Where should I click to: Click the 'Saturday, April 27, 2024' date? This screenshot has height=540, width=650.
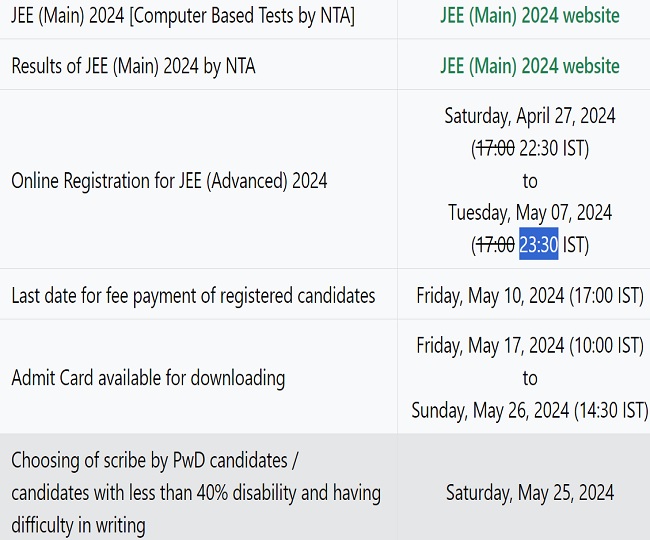[x=529, y=116]
